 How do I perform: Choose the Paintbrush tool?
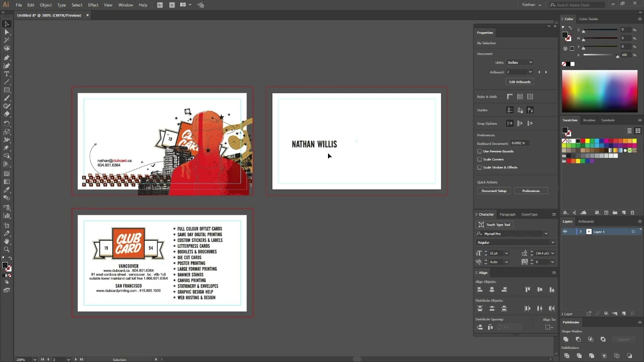(x=7, y=99)
